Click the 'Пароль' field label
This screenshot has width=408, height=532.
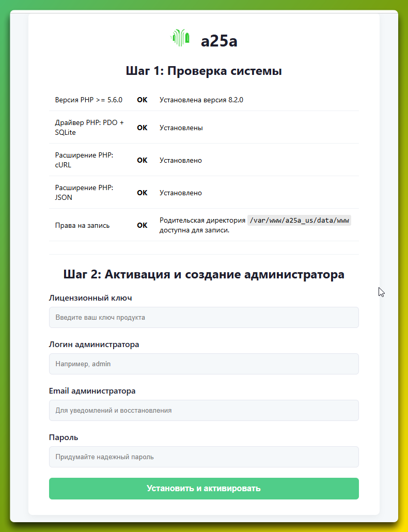pyautogui.click(x=64, y=437)
